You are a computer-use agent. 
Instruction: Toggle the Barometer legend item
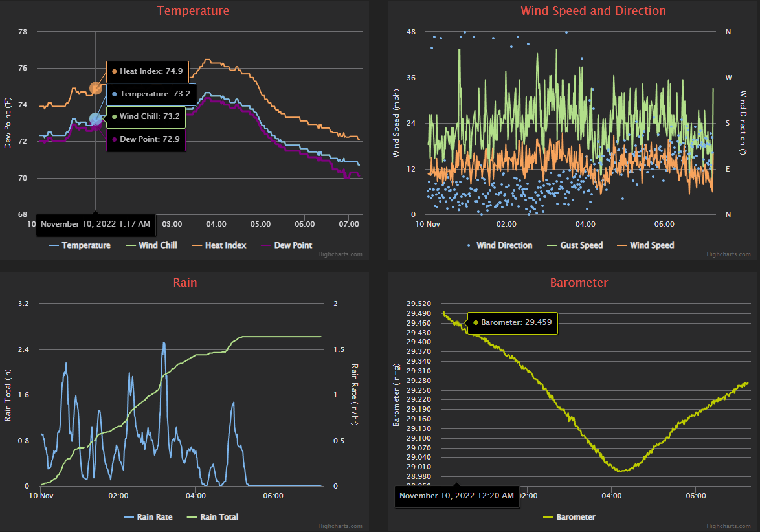click(569, 517)
